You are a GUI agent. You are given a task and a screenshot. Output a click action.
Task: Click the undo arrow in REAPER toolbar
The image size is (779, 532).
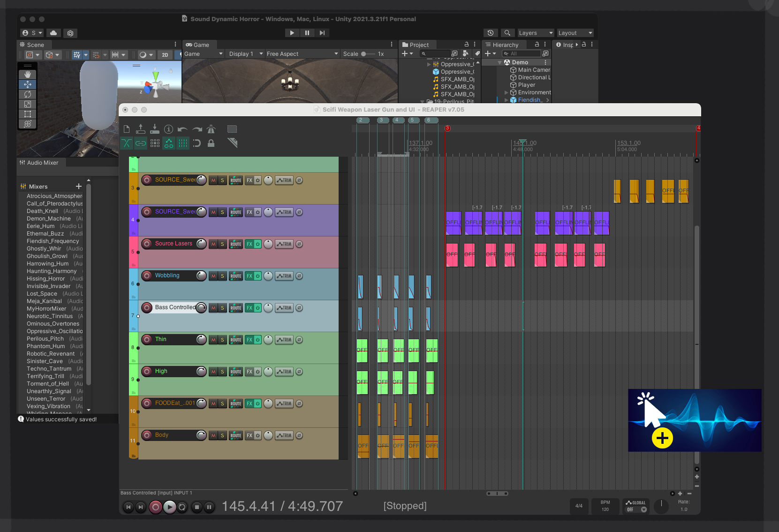click(x=183, y=129)
